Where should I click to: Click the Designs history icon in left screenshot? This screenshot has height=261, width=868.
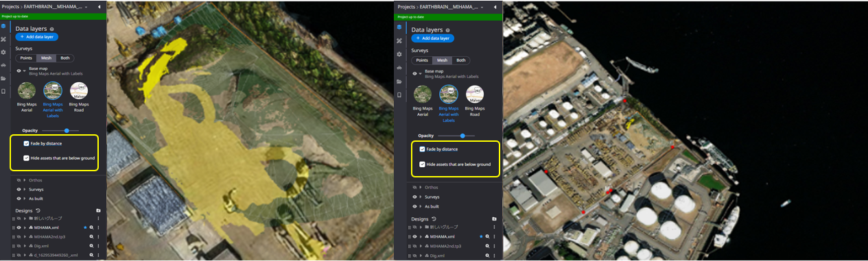(38, 210)
